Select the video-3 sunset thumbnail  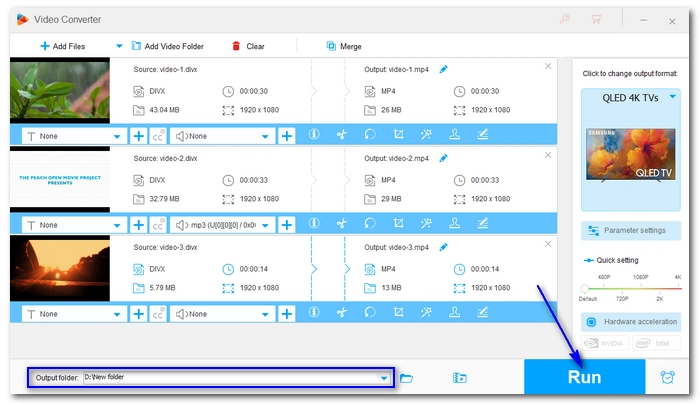tap(60, 268)
